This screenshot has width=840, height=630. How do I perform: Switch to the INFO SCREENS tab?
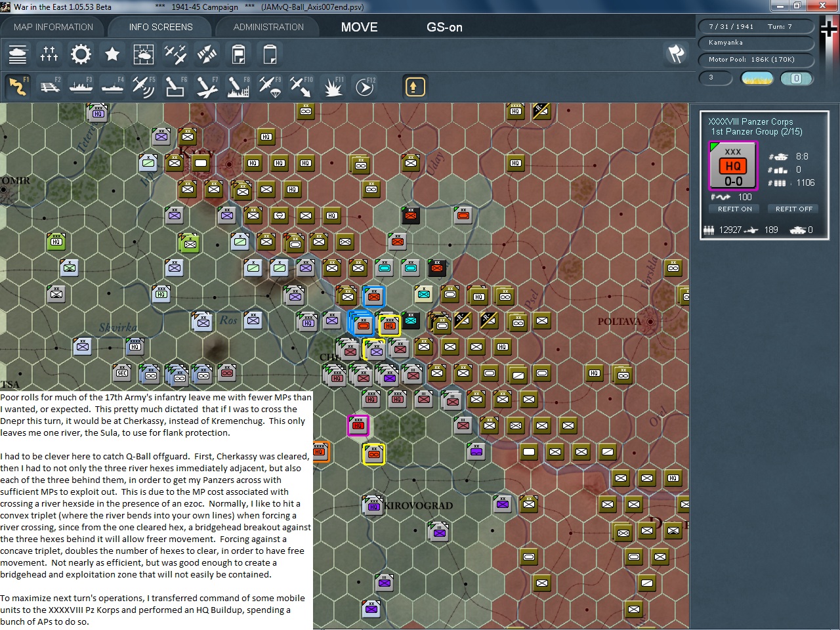point(161,27)
